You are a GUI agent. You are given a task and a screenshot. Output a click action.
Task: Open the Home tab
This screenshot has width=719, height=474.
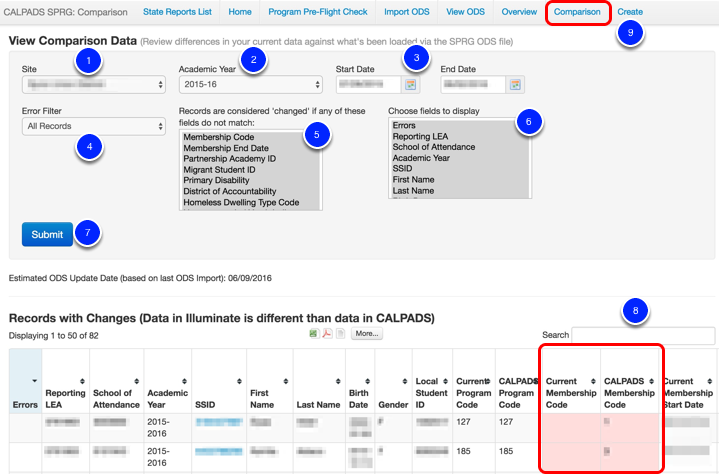click(x=240, y=12)
